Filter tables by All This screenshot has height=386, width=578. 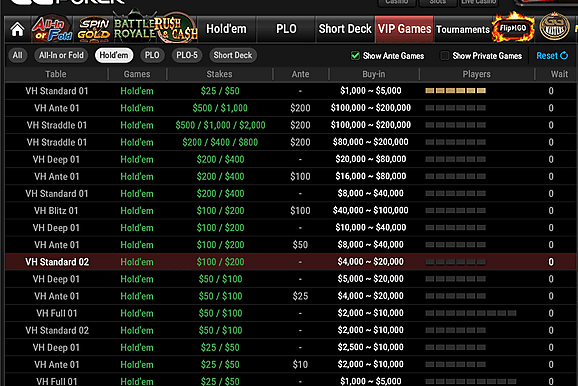pos(17,55)
